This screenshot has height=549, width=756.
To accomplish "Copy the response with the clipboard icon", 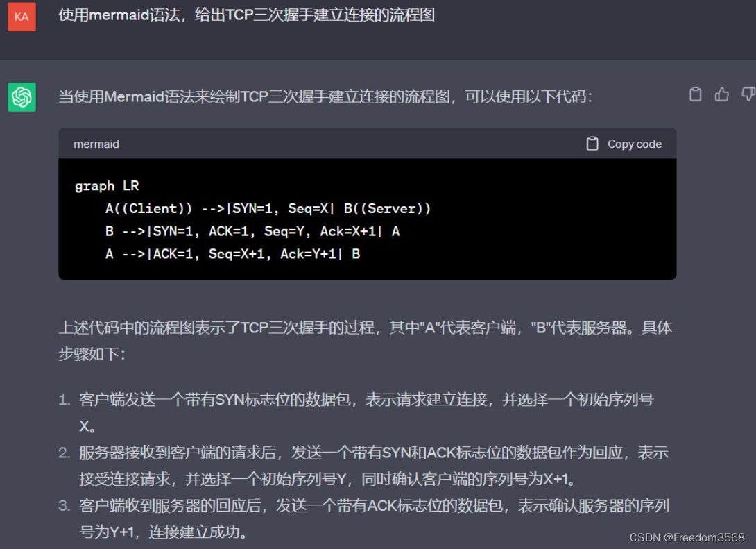I will 695,94.
